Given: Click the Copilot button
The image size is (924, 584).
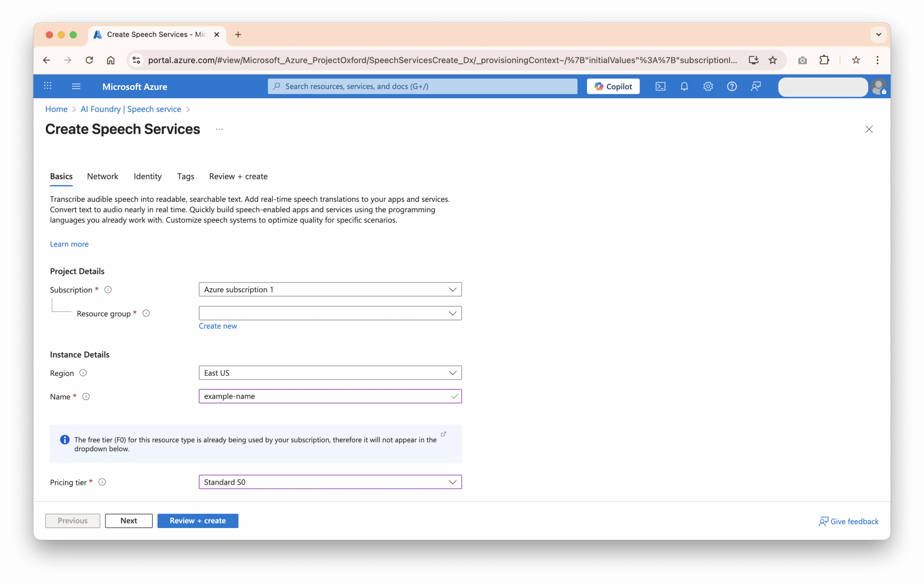Looking at the screenshot, I should tap(613, 86).
